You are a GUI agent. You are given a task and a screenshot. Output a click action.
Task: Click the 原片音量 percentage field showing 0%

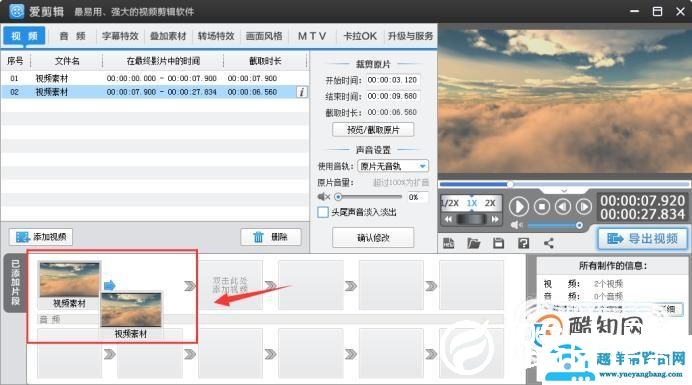point(416,197)
